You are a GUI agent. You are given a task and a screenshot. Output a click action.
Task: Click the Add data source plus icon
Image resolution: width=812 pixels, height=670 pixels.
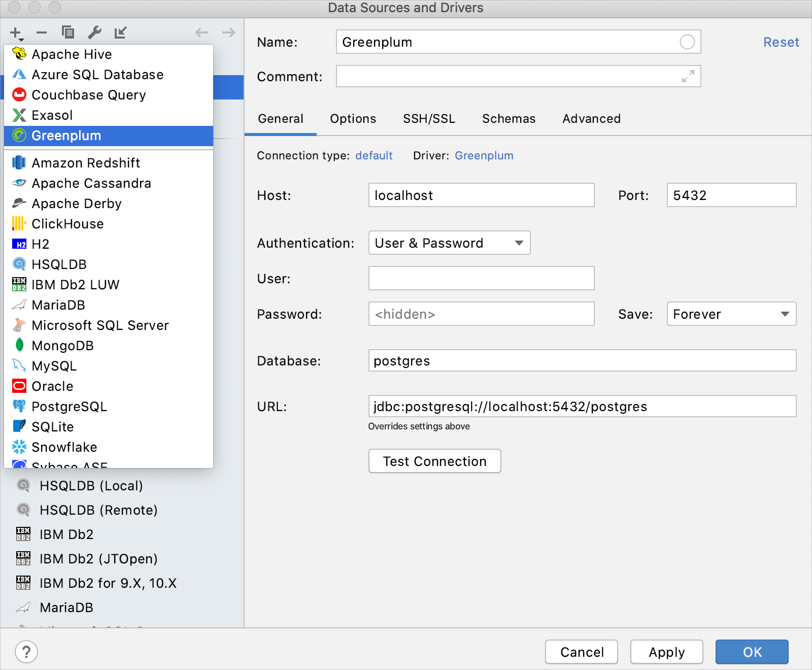[16, 33]
